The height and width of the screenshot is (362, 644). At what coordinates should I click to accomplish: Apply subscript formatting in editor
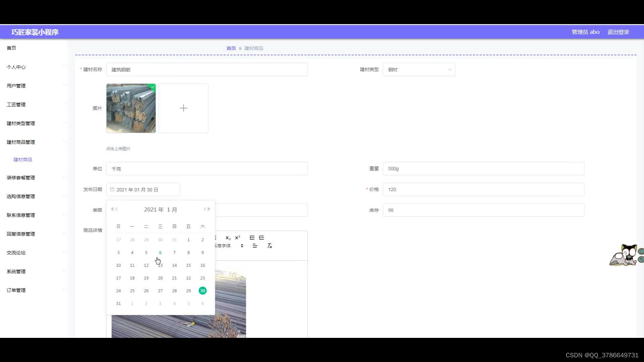click(x=228, y=238)
